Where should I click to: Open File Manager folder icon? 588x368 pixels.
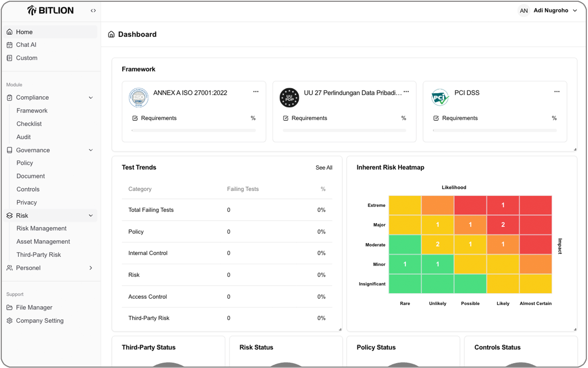pos(10,308)
